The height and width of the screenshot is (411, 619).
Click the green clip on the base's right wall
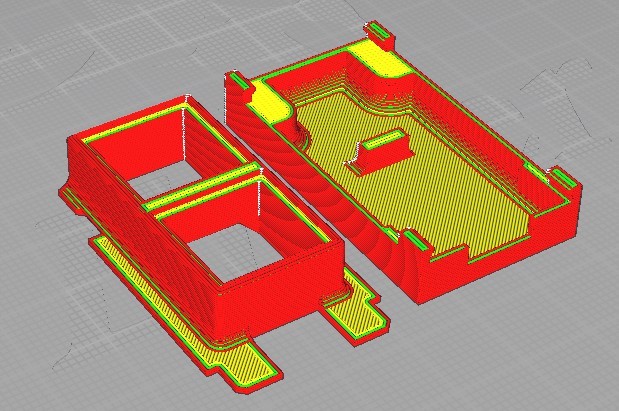(x=563, y=179)
